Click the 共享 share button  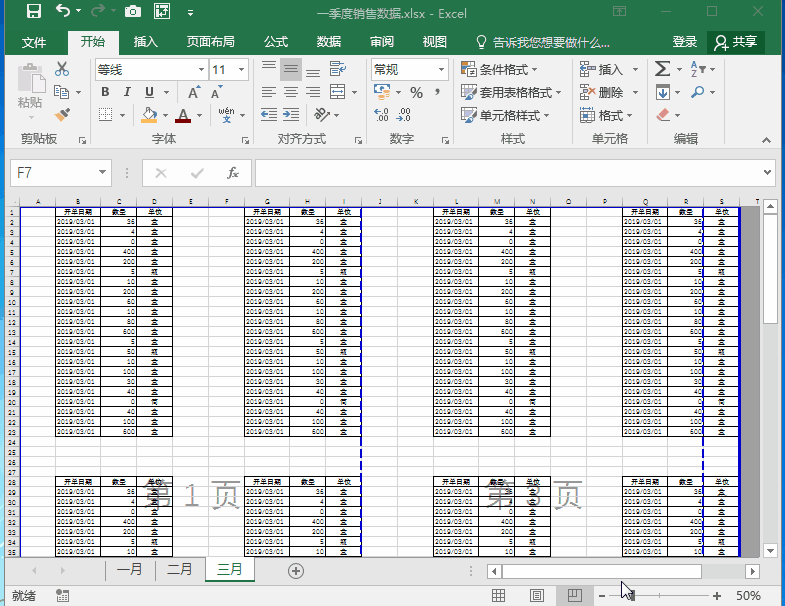click(736, 42)
